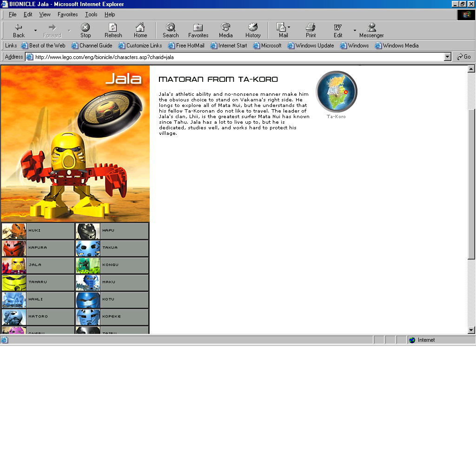The width and height of the screenshot is (476, 465).
Task: Print the current page
Action: click(x=311, y=30)
